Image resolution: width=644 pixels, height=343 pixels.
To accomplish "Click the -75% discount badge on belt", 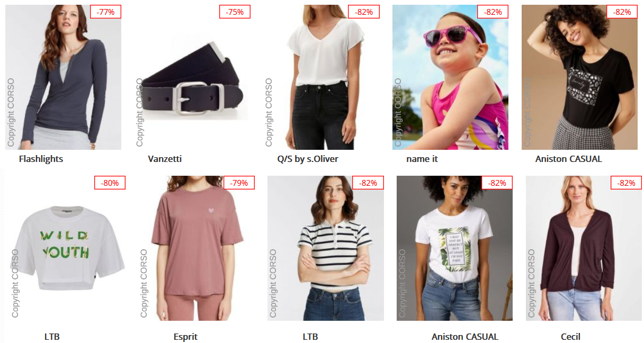I will tap(235, 12).
